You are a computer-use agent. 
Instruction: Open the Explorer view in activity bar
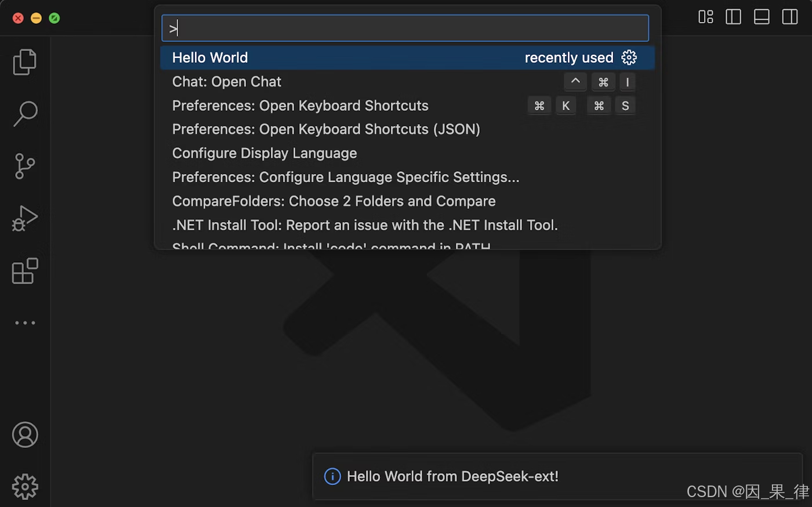(24, 62)
